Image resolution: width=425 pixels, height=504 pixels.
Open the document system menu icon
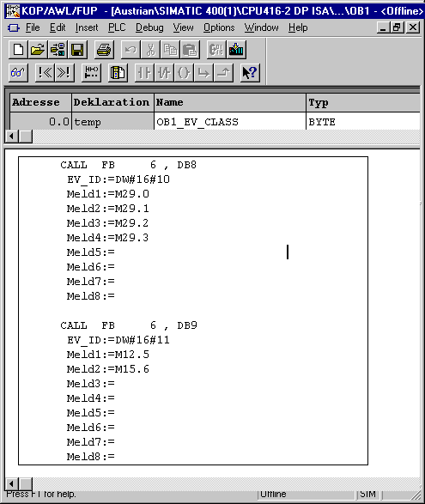(14, 27)
